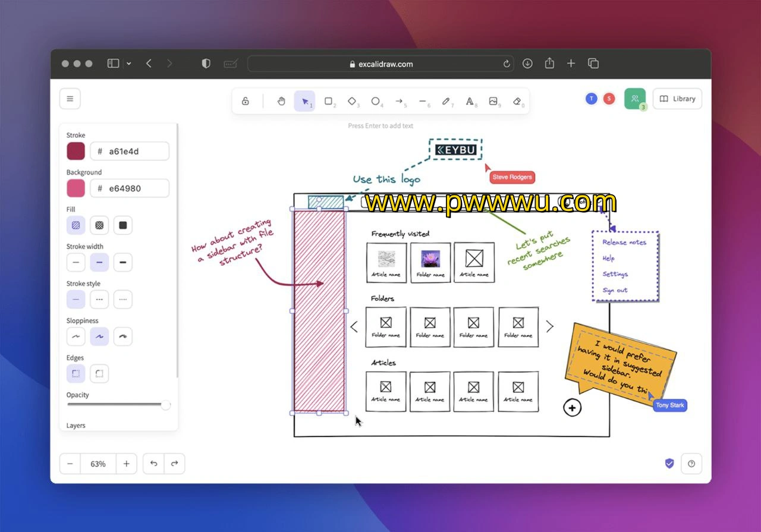
Task: Expand the Safari sidebar dropdown chevron
Action: coord(129,64)
